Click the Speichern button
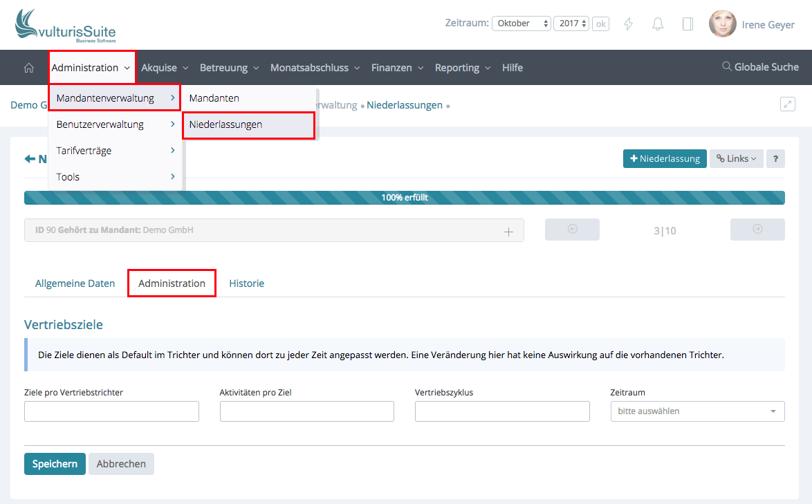Viewport: 812px width, 504px height. (55, 464)
